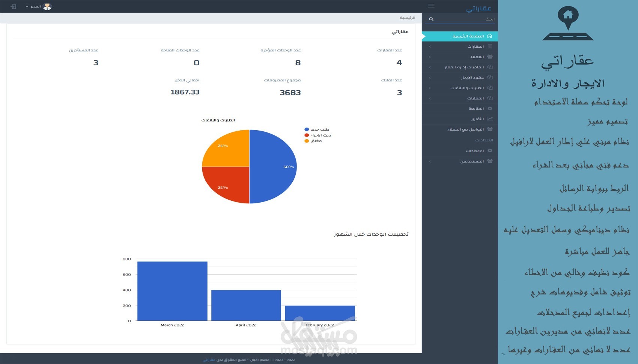Screen dimensions: 638x364
Task: Click the عدد المستأجرين label
Action: [x=84, y=50]
